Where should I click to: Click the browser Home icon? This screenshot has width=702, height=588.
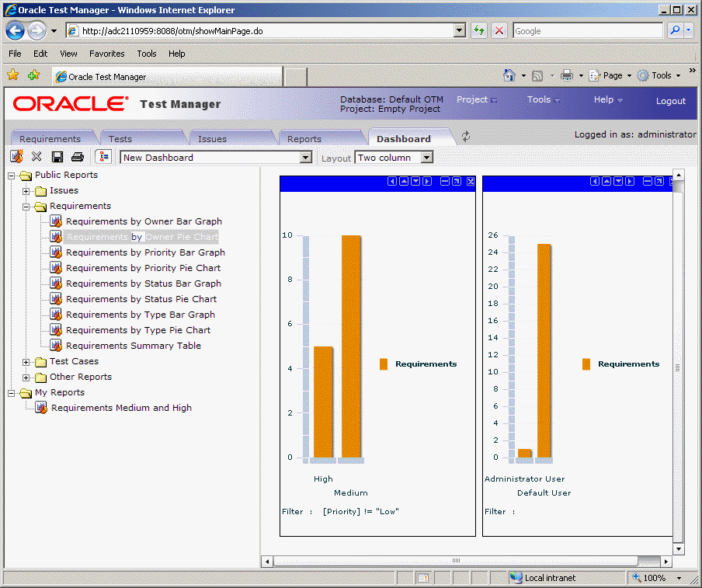coord(509,75)
